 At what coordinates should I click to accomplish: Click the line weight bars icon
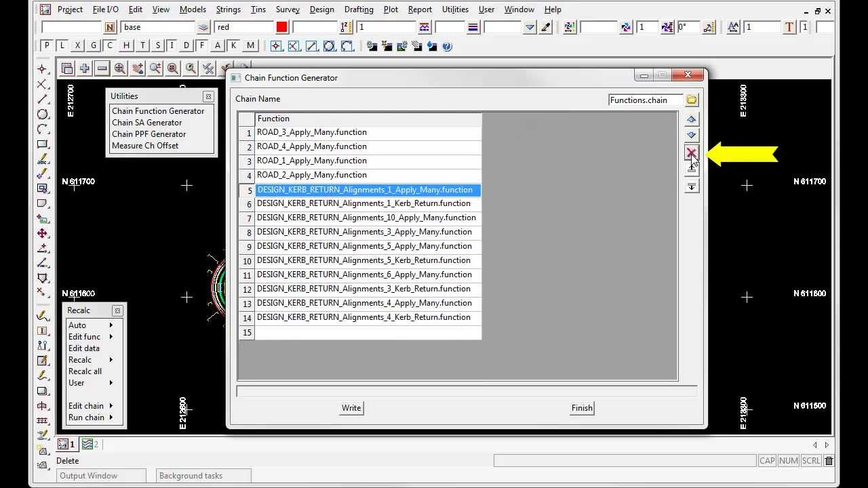click(473, 27)
